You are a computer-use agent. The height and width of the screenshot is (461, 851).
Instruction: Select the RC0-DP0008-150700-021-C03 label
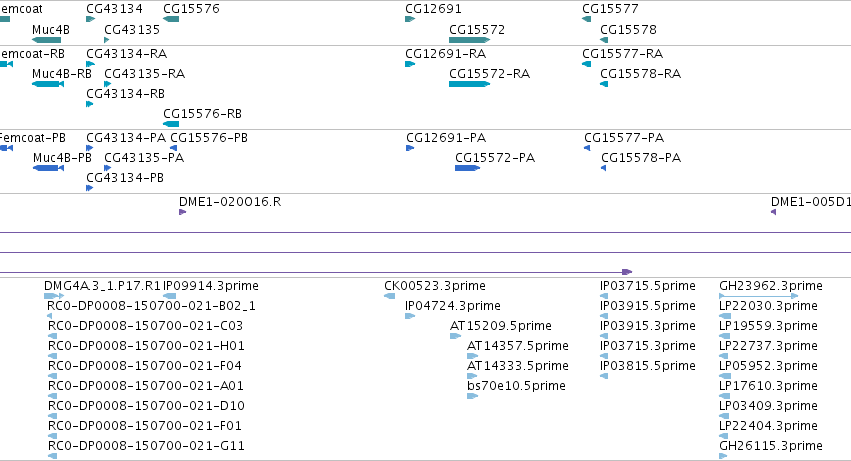point(145,326)
